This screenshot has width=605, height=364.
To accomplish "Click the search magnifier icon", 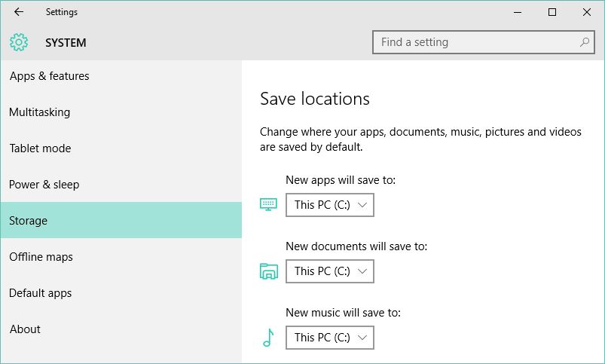I will (585, 42).
